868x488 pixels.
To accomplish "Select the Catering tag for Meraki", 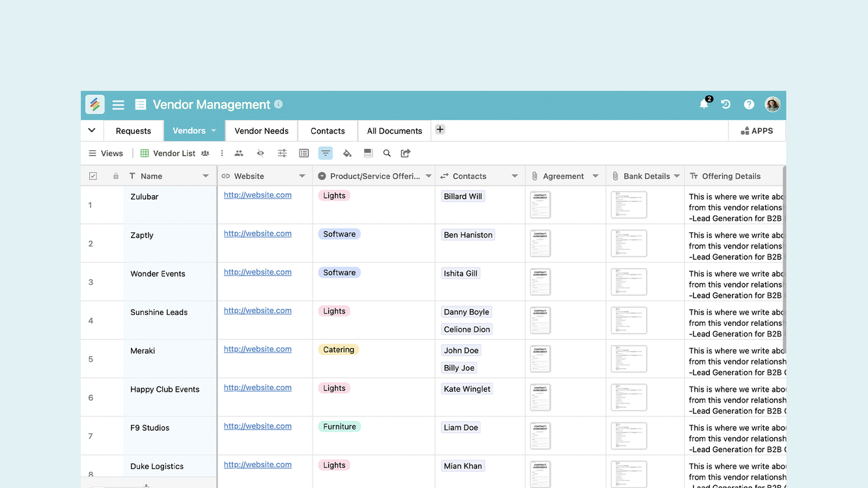I will coord(339,349).
